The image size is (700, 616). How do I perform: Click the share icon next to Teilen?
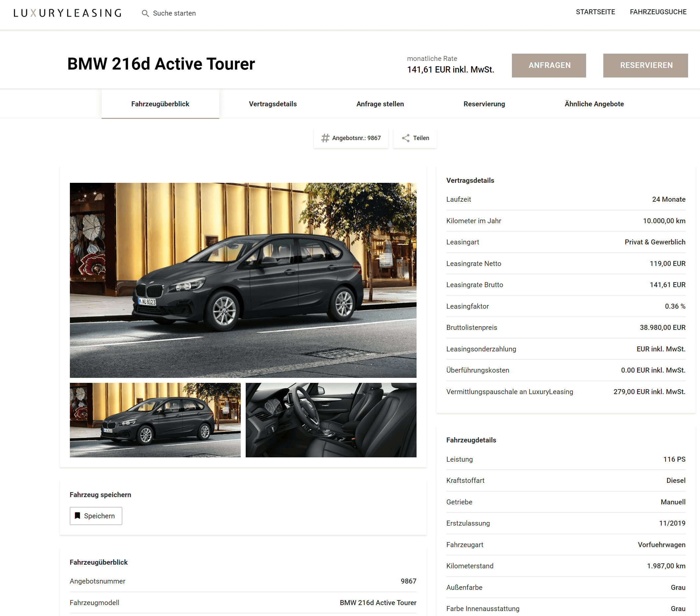pos(406,138)
